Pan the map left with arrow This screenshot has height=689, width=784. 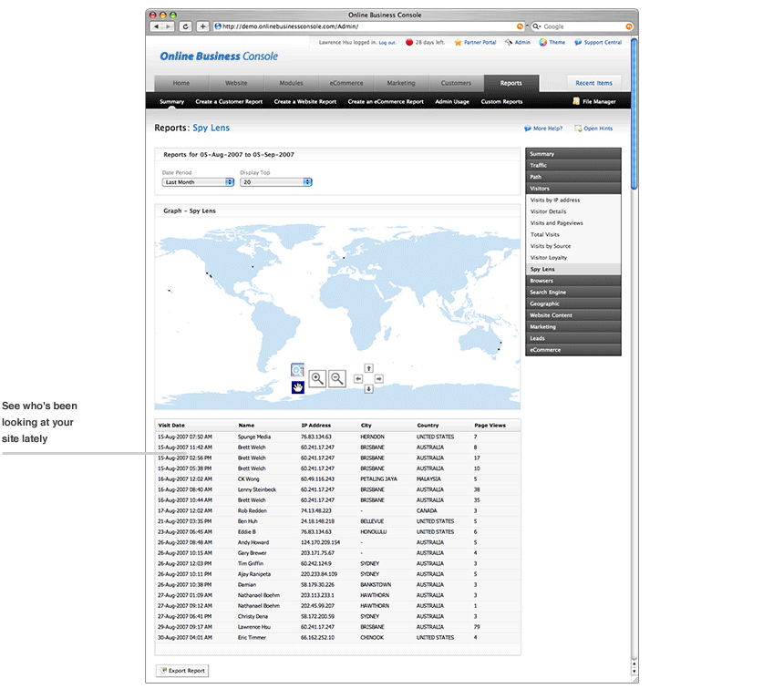click(358, 378)
